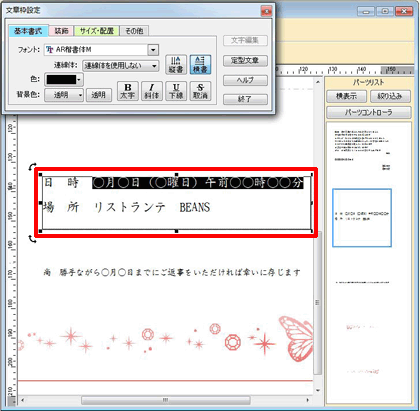Toggle strikethrough (取消) formatting
This screenshot has height=411, width=420.
point(200,91)
